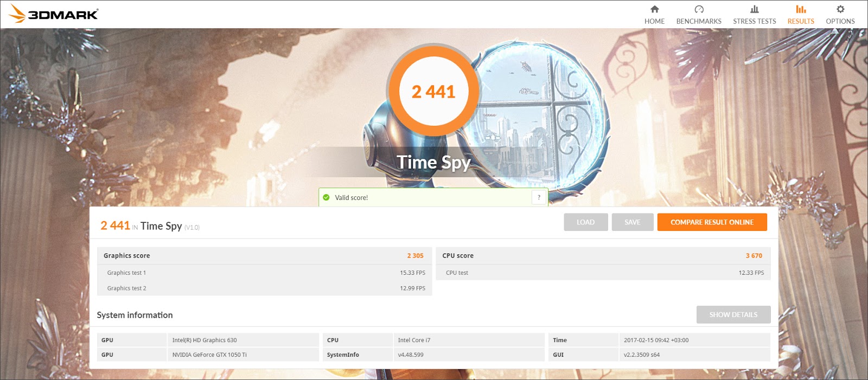This screenshot has height=380, width=868.
Task: Click Graphics test 2 row label
Action: [x=126, y=288]
